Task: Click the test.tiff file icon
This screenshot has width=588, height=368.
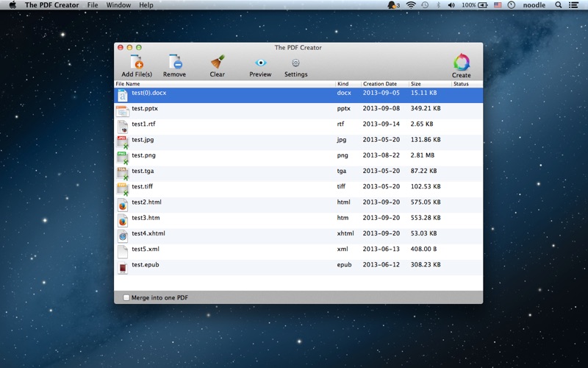Action: (x=122, y=189)
